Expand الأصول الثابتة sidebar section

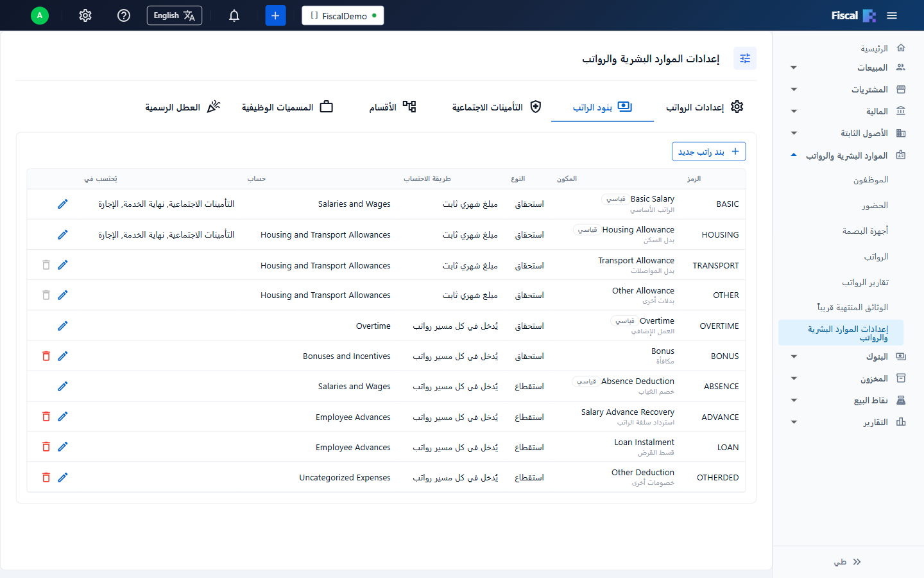pyautogui.click(x=848, y=133)
